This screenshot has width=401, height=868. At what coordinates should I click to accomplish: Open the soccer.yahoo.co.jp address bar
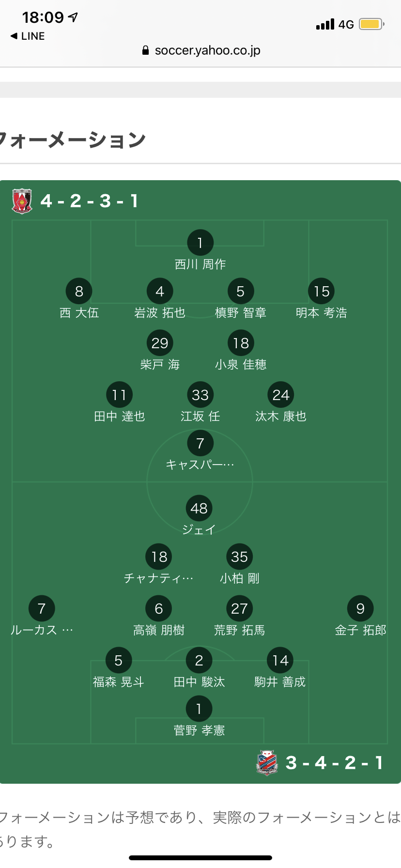pos(207,50)
